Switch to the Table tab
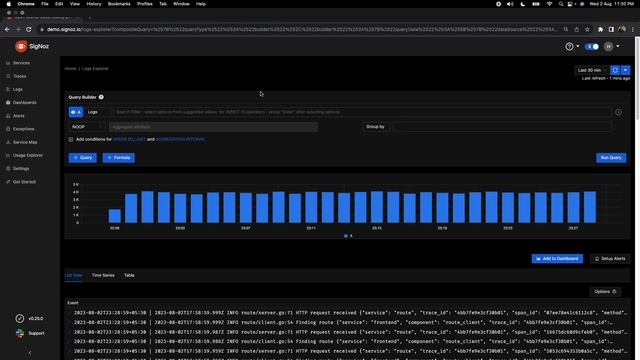 pos(129,276)
